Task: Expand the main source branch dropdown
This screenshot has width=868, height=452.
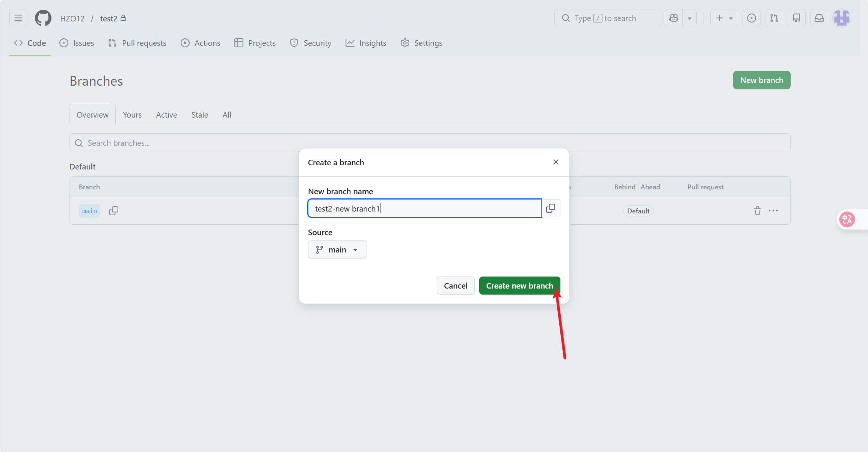Action: pos(337,250)
